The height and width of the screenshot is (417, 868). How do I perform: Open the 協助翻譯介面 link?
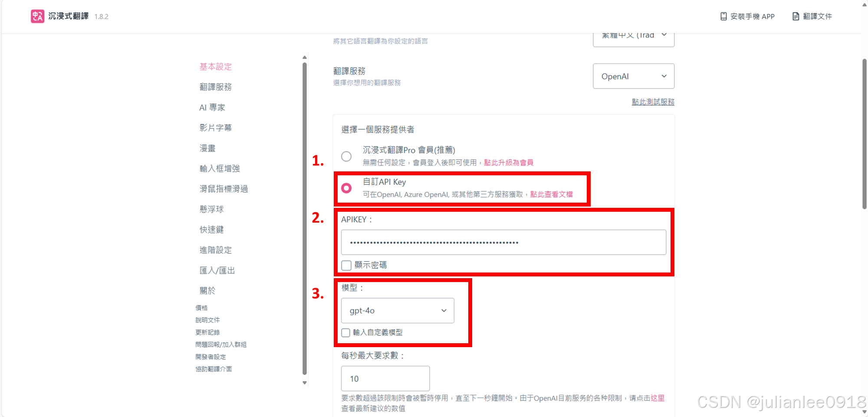pos(214,369)
